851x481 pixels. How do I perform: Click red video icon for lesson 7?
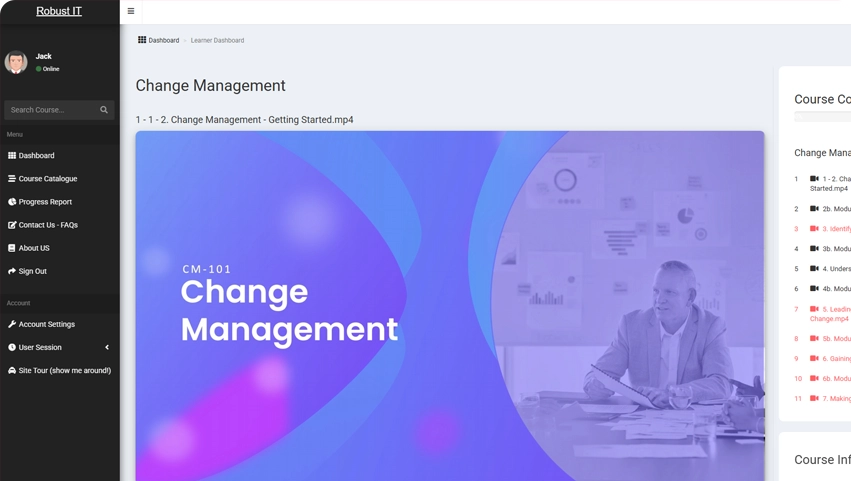(814, 309)
